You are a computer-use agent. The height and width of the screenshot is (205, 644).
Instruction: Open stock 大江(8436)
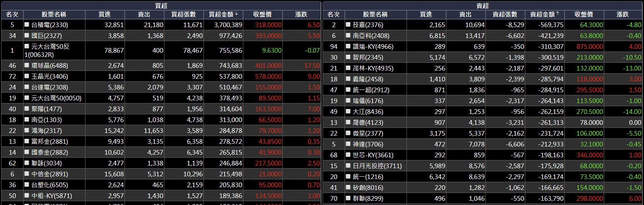click(x=368, y=112)
